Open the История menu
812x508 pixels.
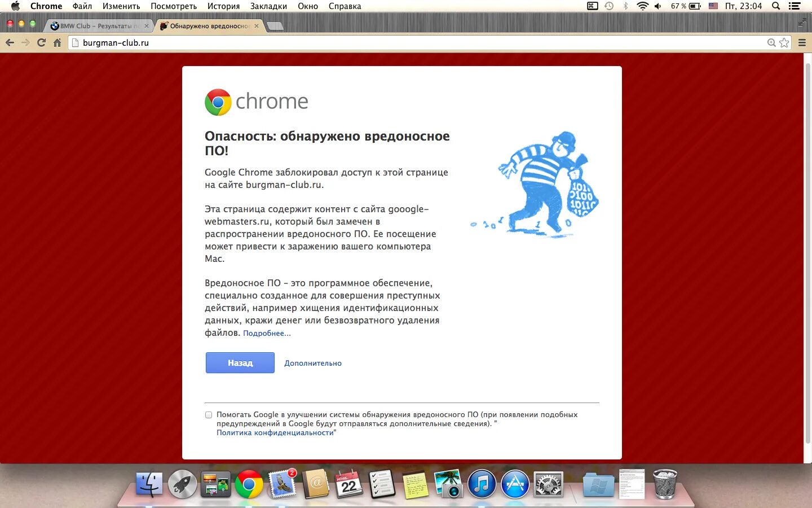click(x=223, y=6)
